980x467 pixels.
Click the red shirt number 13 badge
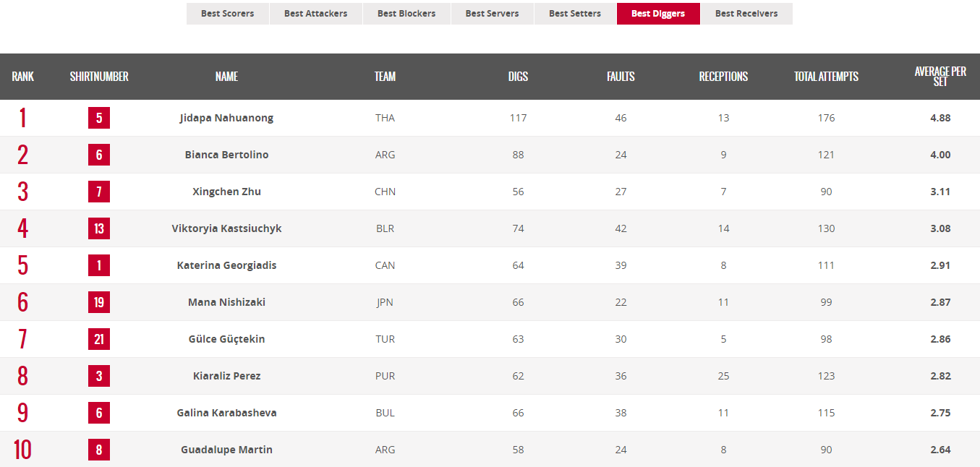point(99,228)
